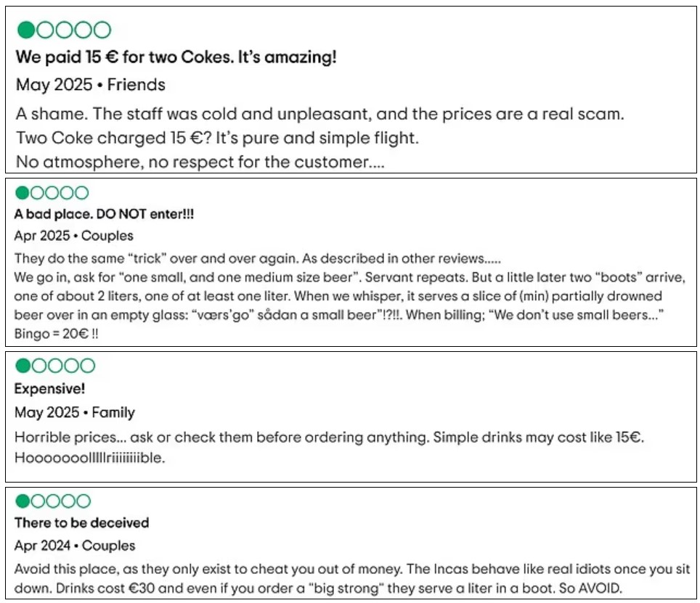700x603 pixels.
Task: Click the filled first rating bubble of the Cokes review
Action: click(26, 30)
